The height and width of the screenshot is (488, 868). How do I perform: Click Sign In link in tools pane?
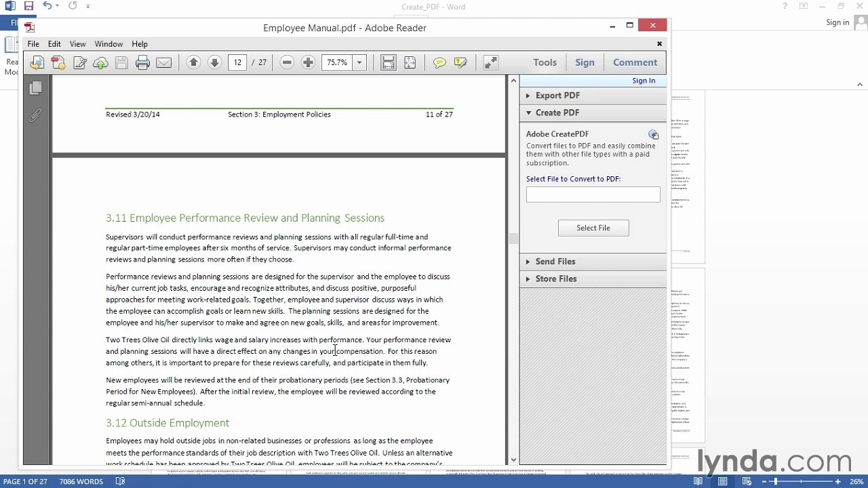644,81
